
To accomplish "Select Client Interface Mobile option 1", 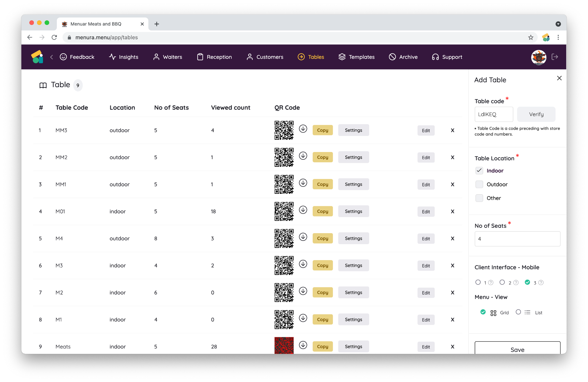I will [478, 282].
